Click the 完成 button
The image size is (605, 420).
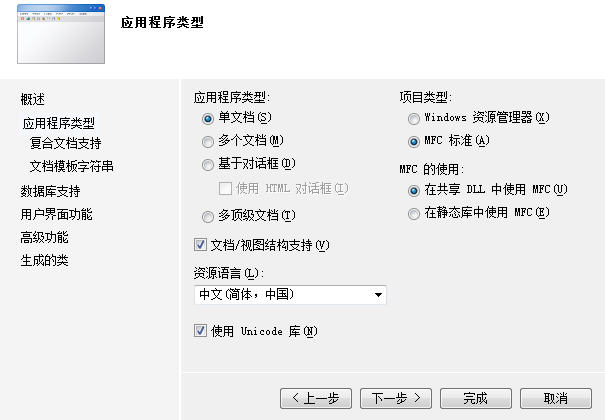pyautogui.click(x=476, y=398)
